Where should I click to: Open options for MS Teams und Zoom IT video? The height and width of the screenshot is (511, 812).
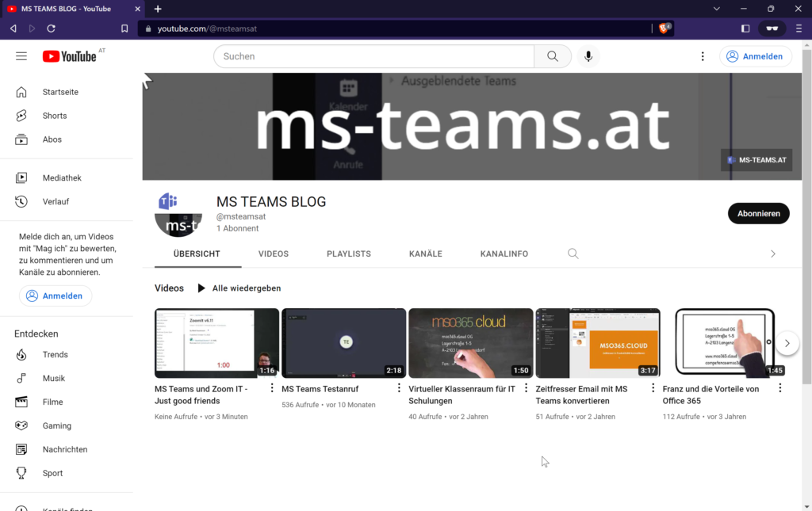click(x=272, y=388)
